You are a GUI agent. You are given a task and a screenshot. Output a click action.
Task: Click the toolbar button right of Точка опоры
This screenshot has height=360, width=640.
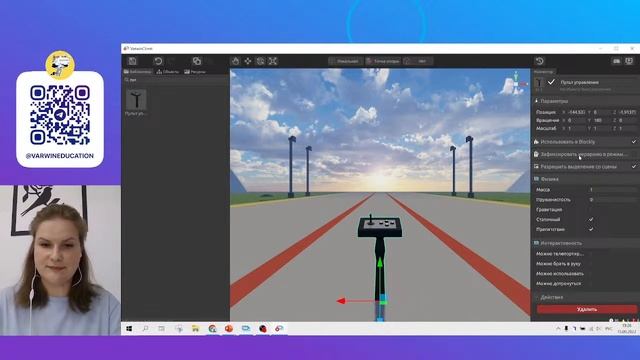(x=418, y=61)
